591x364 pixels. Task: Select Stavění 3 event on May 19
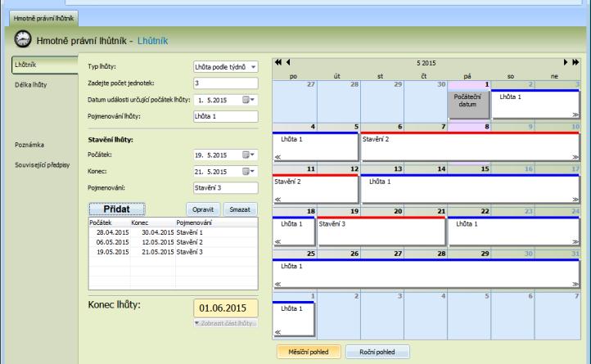381,231
